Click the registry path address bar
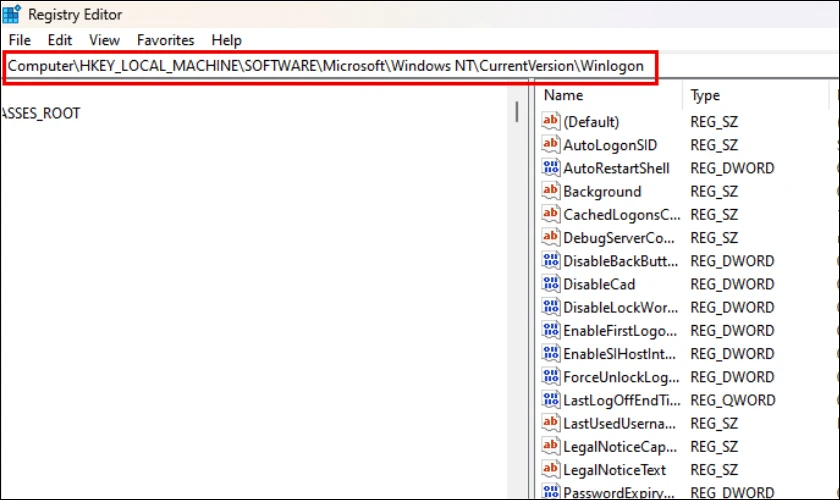 pos(332,66)
